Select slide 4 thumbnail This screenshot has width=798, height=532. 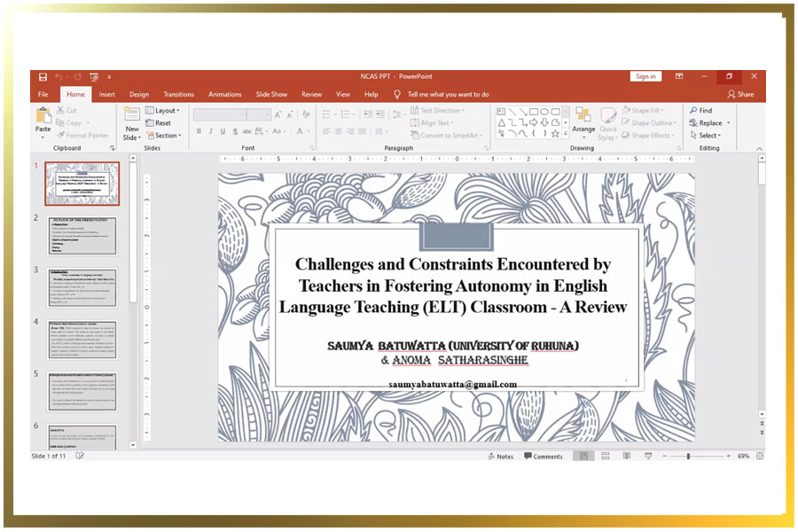(82, 340)
